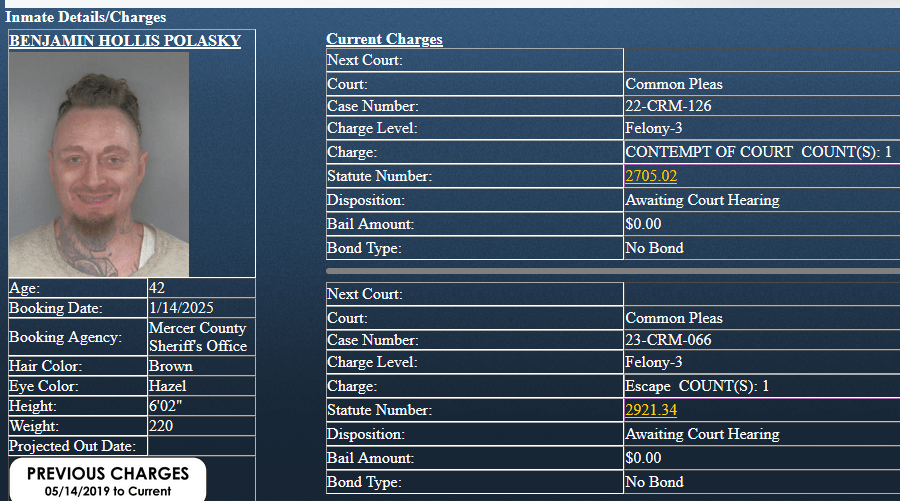The width and height of the screenshot is (900, 501).
Task: Select the 1/14/2025 booking date value
Action: pyautogui.click(x=181, y=308)
